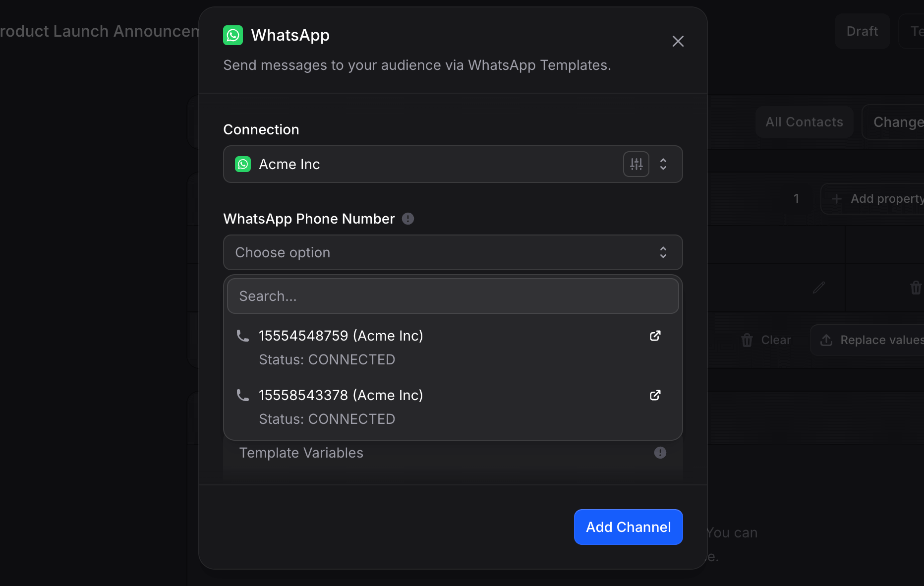Expand the chevron on the Connection selector

point(663,164)
